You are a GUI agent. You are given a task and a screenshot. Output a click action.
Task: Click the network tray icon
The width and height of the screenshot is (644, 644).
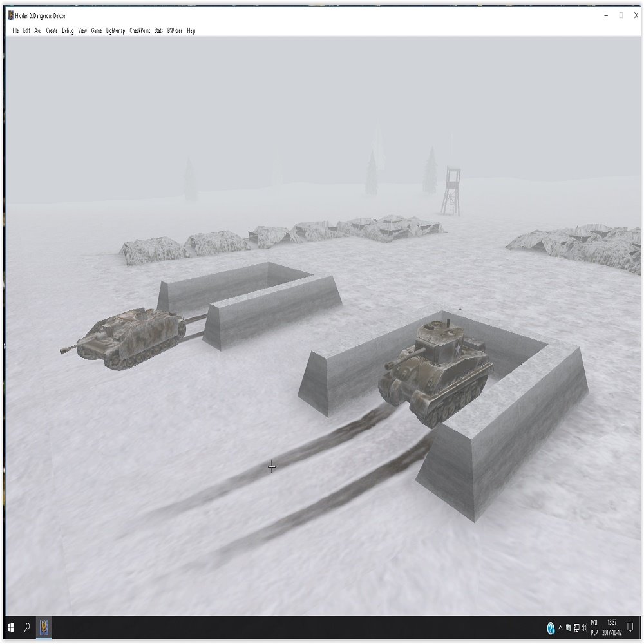576,627
